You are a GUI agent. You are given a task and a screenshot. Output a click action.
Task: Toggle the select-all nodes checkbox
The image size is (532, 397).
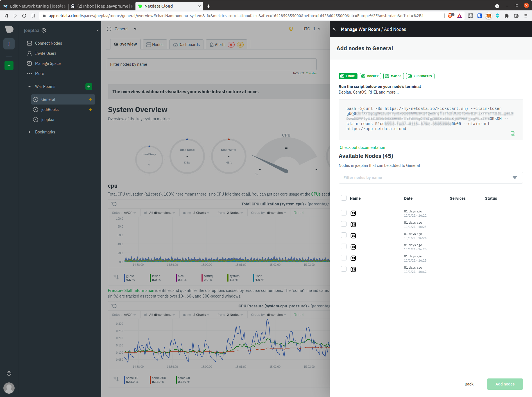point(344,198)
